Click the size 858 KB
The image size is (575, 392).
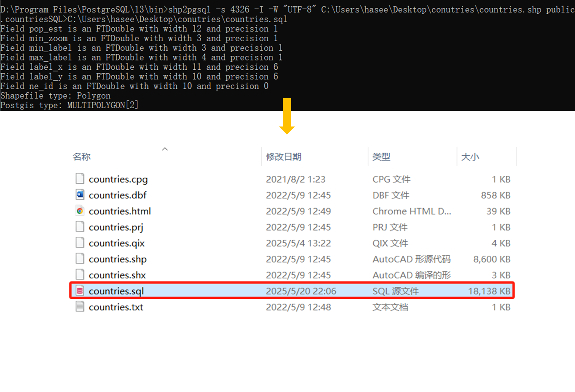click(496, 195)
